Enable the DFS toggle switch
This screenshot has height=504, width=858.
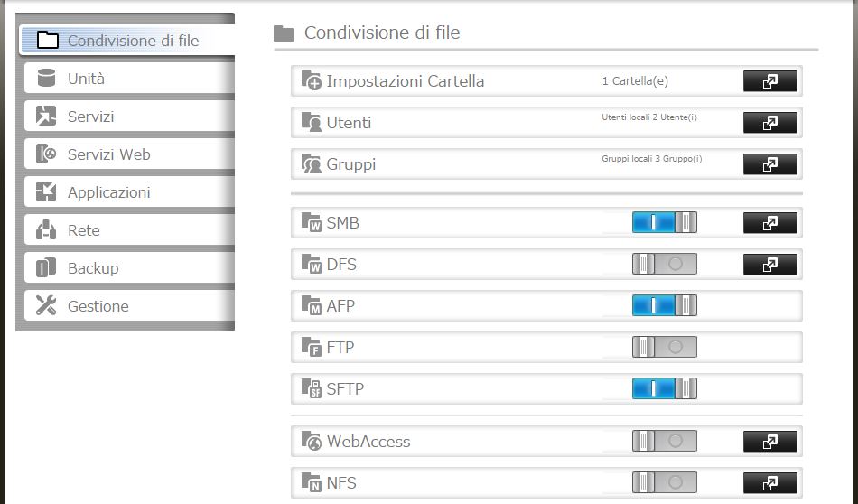pos(664,264)
